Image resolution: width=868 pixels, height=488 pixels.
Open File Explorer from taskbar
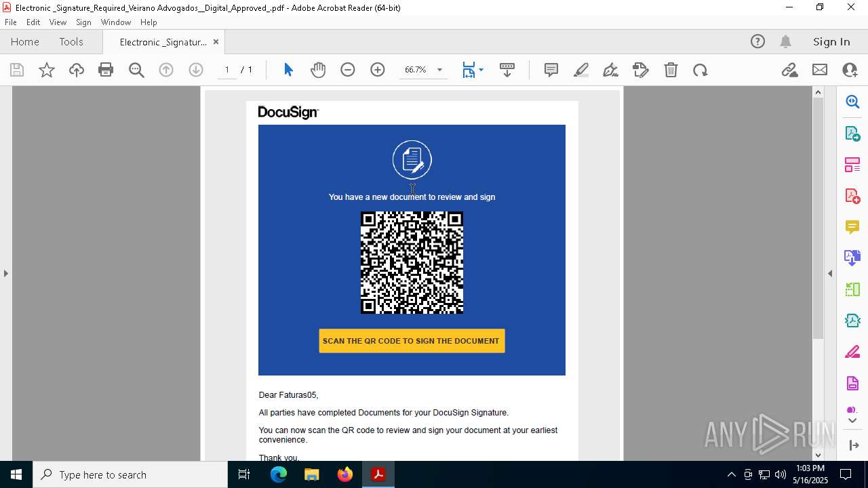tap(312, 474)
